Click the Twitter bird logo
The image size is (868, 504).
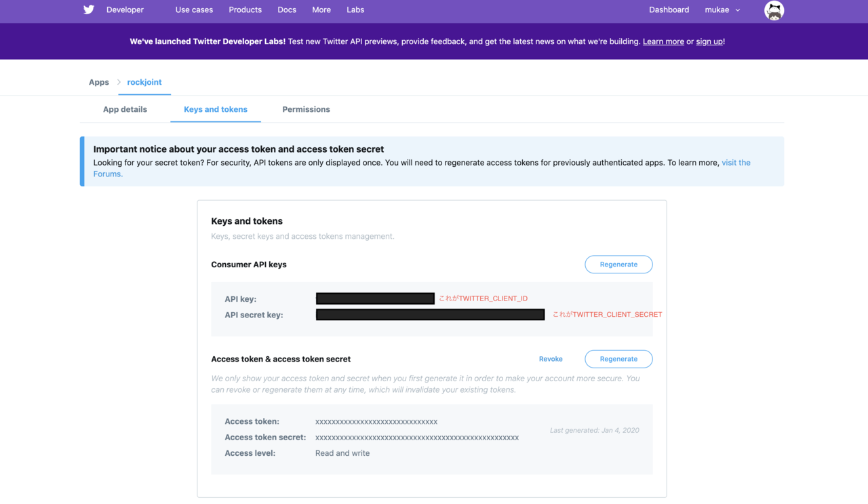(89, 9)
